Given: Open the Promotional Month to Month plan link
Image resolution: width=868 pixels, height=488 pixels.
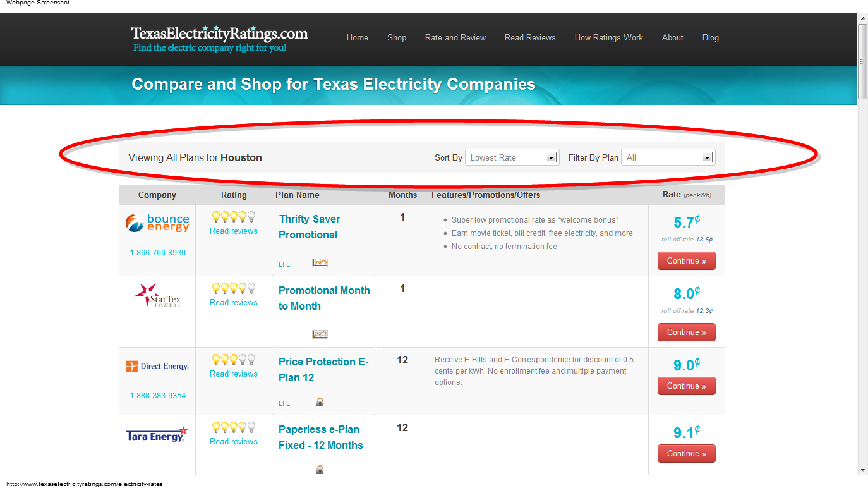Looking at the screenshot, I should point(324,298).
